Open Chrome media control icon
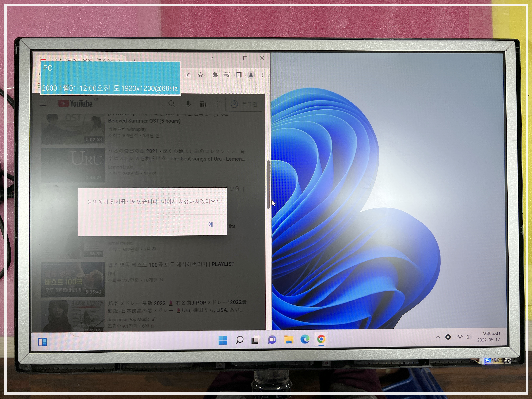 (227, 75)
